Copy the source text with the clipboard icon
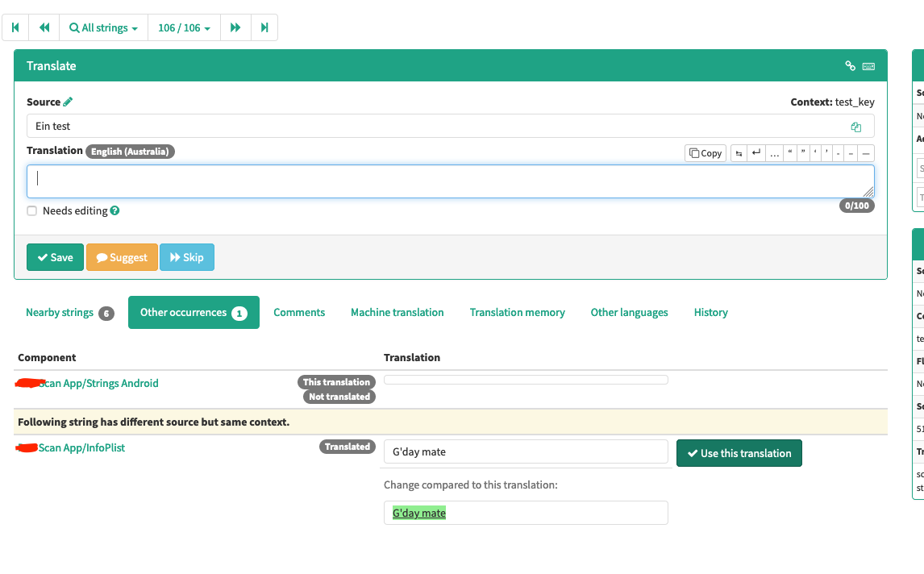 click(x=855, y=127)
